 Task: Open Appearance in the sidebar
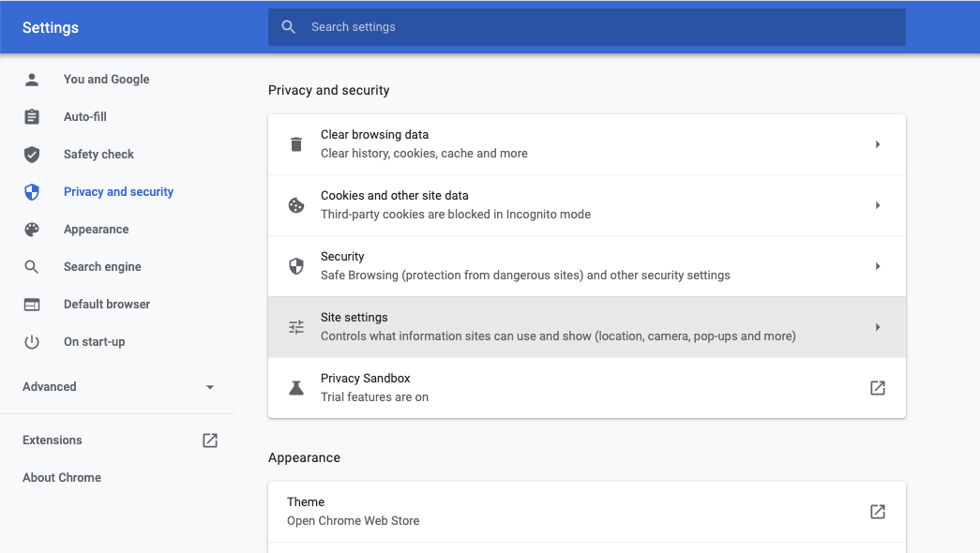click(x=97, y=230)
